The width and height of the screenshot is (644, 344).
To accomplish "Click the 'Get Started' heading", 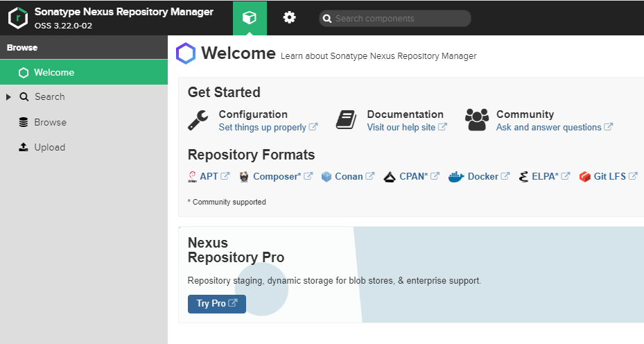I will (x=224, y=92).
